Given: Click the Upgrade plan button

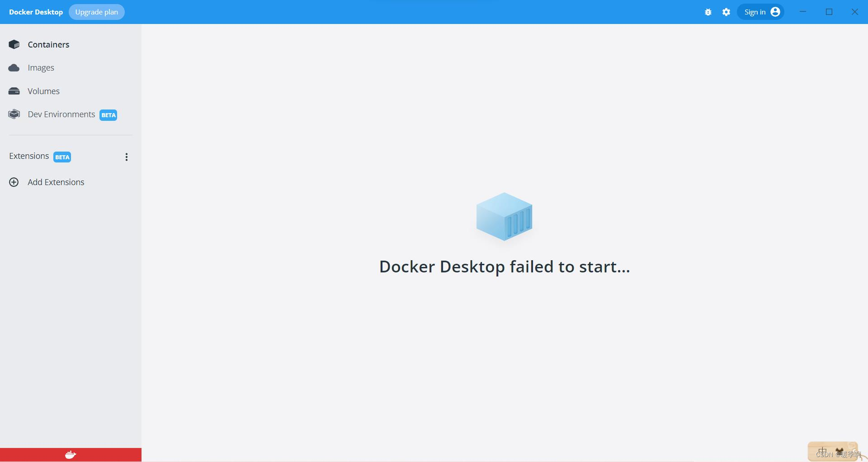Looking at the screenshot, I should coord(97,12).
